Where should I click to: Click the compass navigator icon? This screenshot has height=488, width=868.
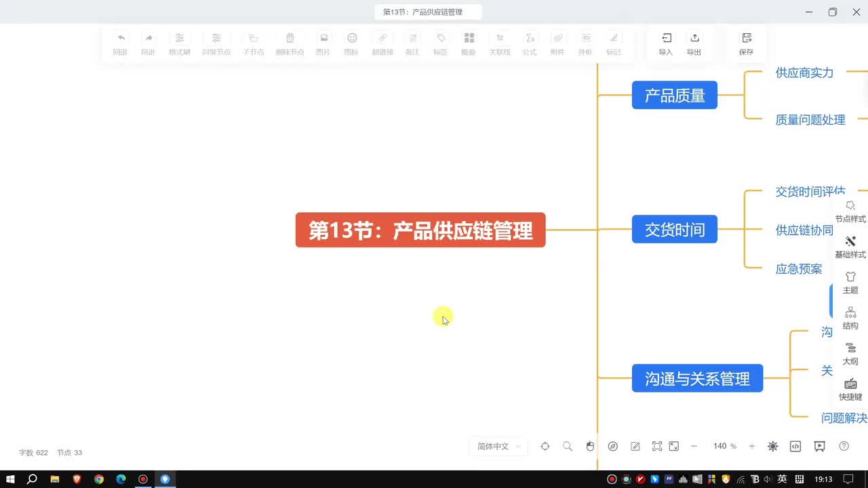pyautogui.click(x=613, y=446)
